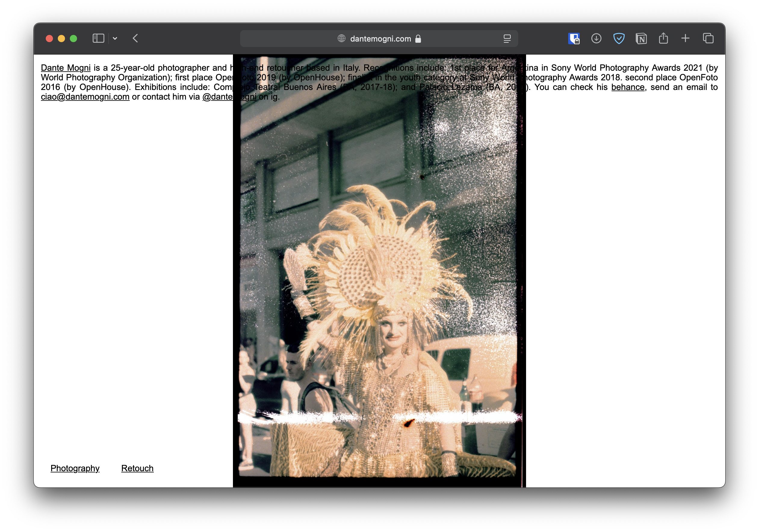Minimize the Safari window

[x=61, y=38]
